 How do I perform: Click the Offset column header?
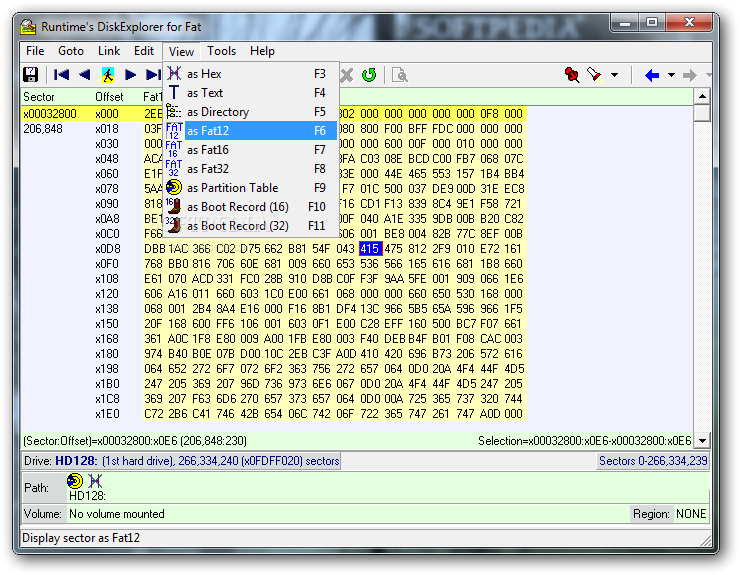tap(109, 97)
